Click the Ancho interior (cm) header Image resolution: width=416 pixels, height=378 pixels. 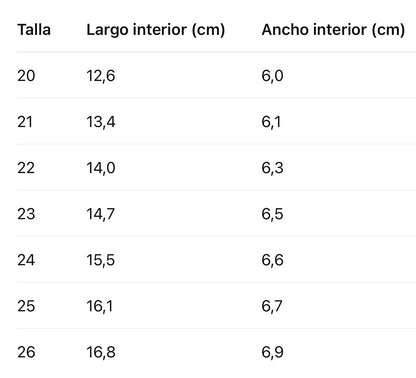[x=333, y=30]
